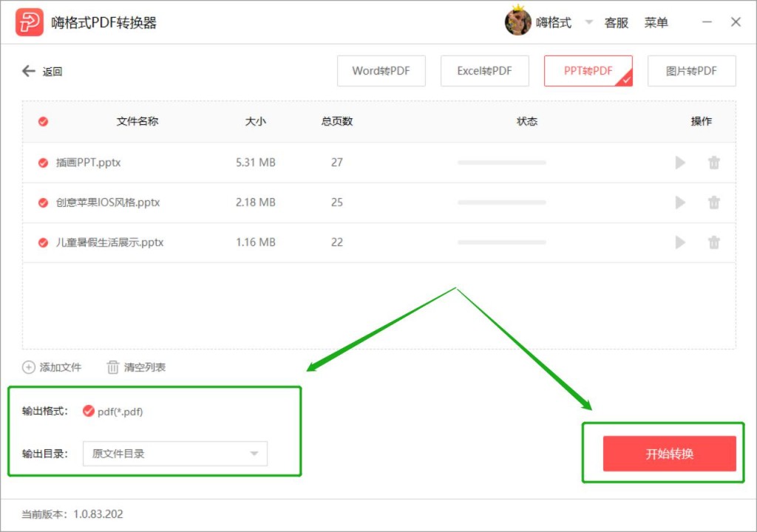Screen dimensions: 757x532
Task: Toggle the select-all checkbox in header
Action: point(43,121)
